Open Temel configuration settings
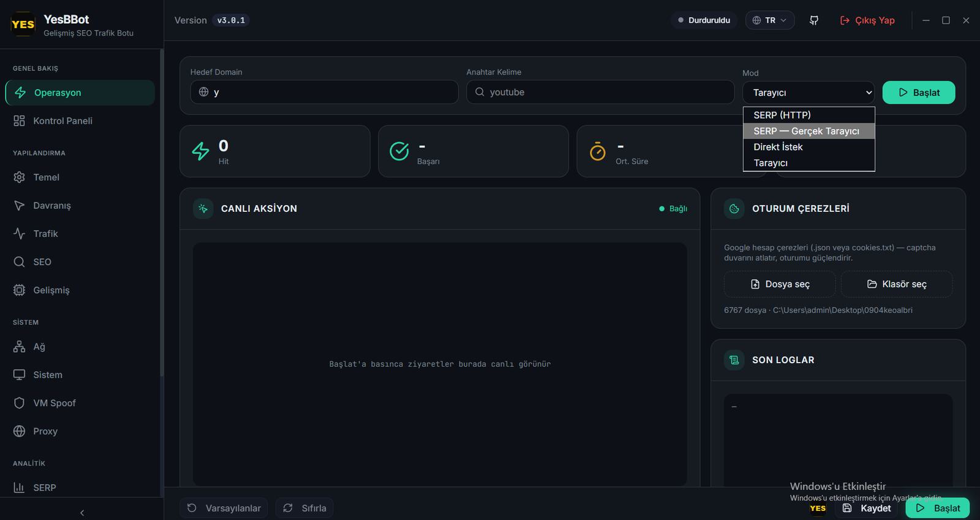The width and height of the screenshot is (980, 520). [80, 177]
